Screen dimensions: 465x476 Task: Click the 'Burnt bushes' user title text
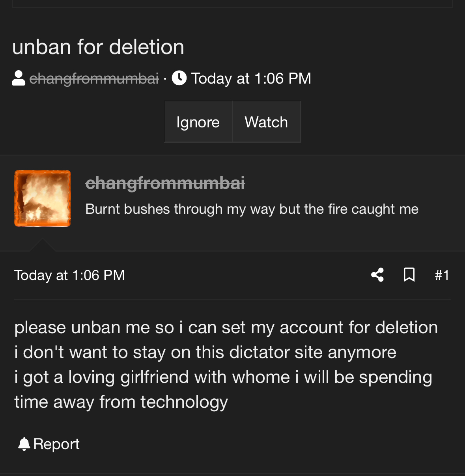252,209
